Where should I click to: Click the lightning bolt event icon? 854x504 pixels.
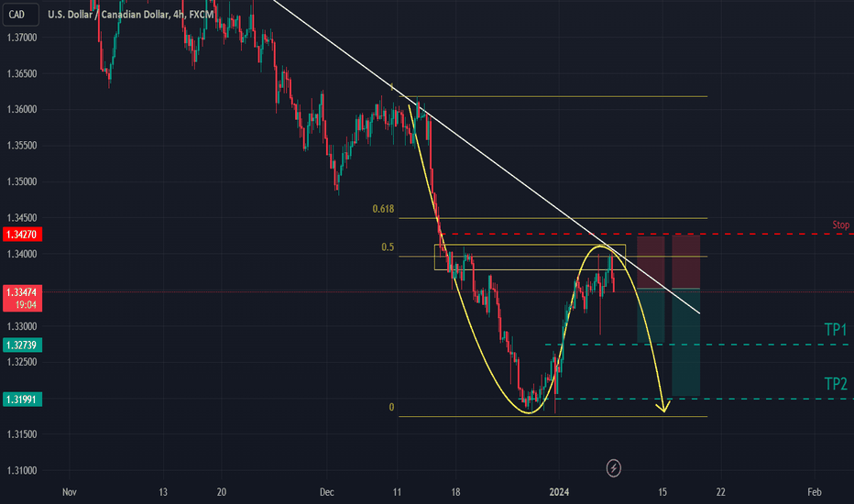[x=613, y=467]
